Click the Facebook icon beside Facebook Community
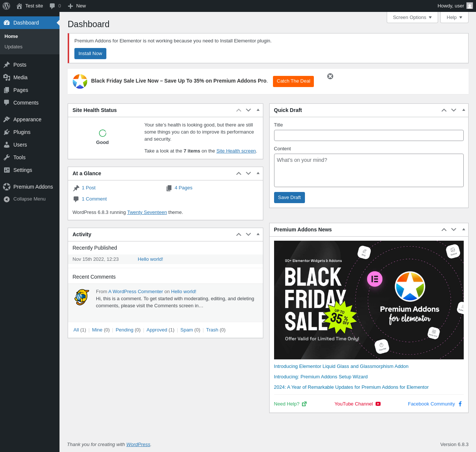 (x=460, y=404)
